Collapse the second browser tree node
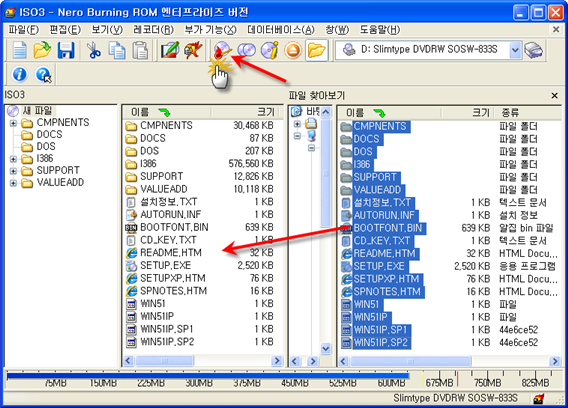The width and height of the screenshot is (568, 408). 297,136
